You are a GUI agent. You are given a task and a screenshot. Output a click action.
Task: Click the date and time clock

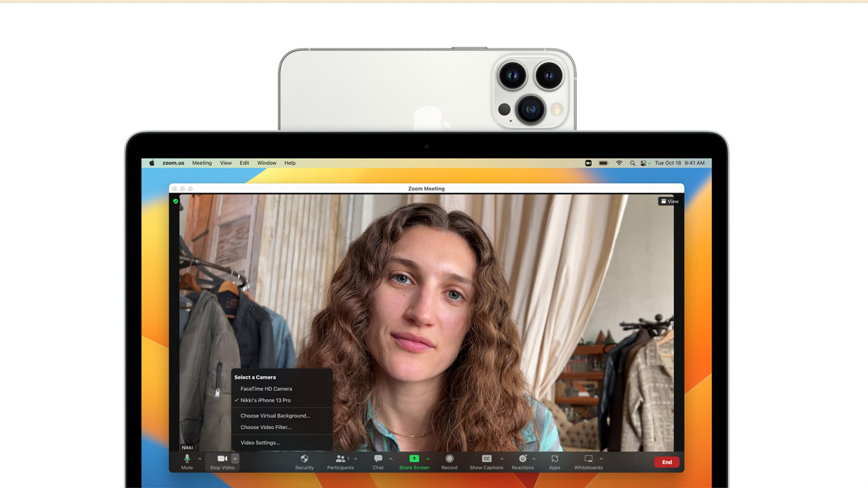[679, 163]
